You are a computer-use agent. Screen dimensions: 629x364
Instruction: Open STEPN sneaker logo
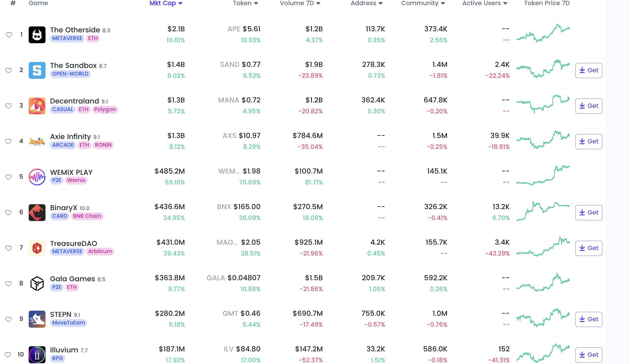[x=37, y=319]
